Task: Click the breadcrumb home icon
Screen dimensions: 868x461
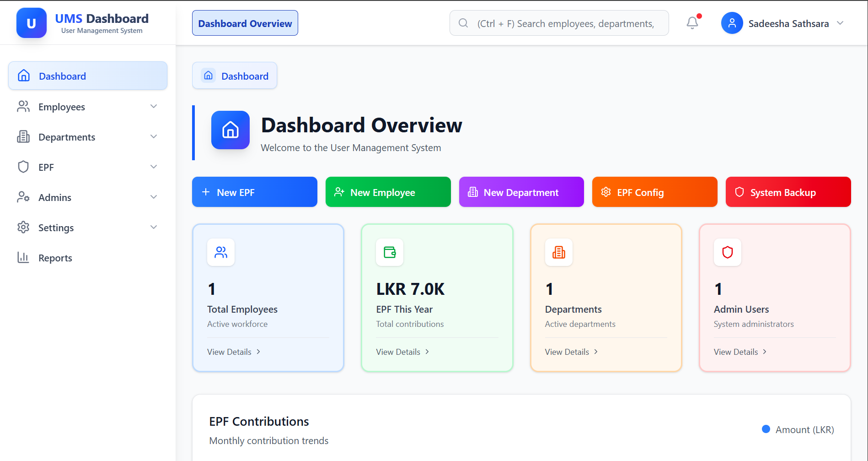Action: click(x=209, y=76)
